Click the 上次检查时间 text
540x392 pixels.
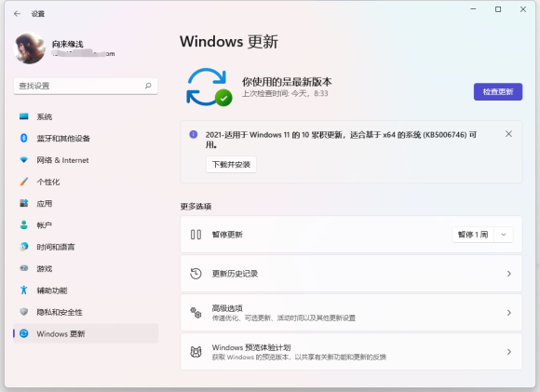pos(285,93)
